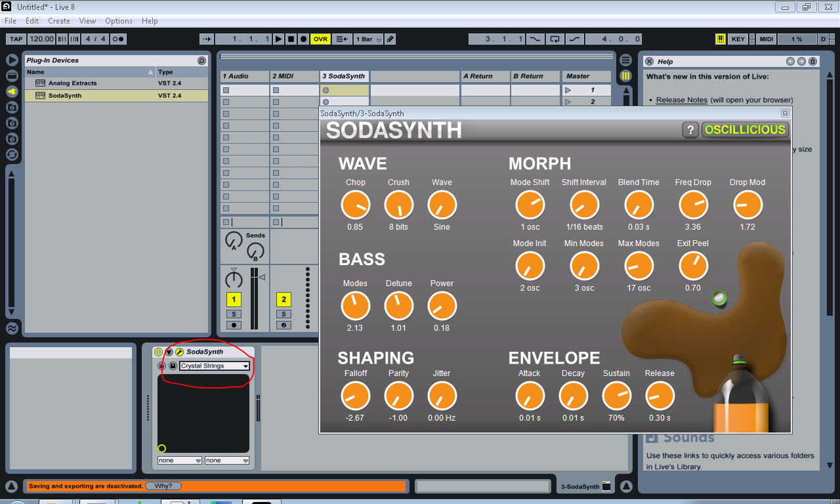840x504 pixels.
Task: Switch to Session View icon
Action: pyautogui.click(x=625, y=76)
